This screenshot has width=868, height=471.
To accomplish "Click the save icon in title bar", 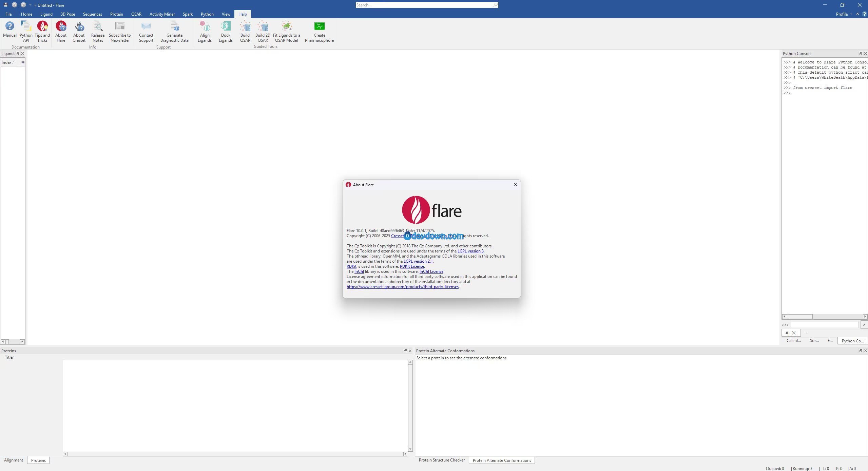I will tap(5, 5).
